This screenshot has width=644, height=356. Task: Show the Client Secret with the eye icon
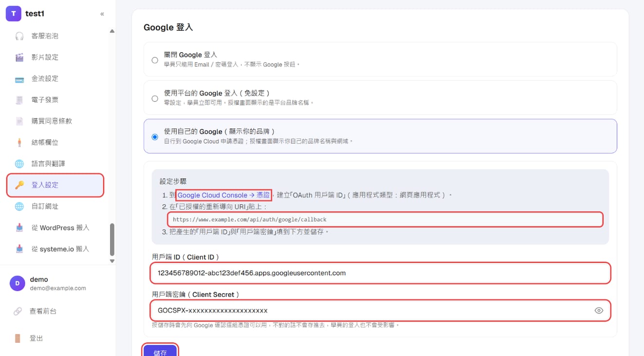[x=599, y=311]
